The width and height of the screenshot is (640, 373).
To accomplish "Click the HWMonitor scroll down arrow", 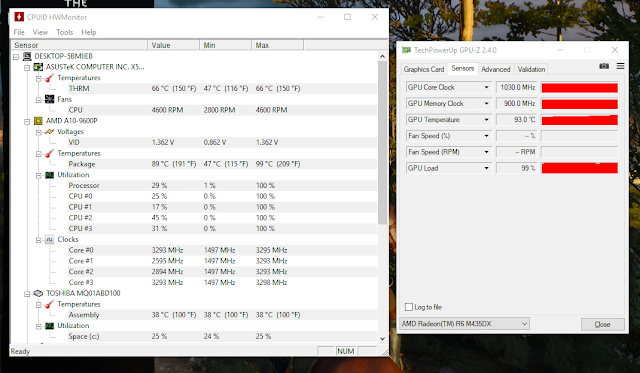I will (382, 338).
